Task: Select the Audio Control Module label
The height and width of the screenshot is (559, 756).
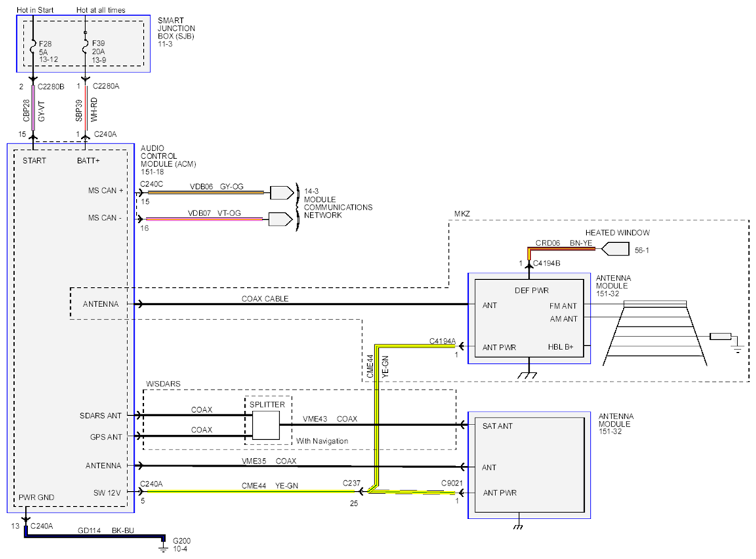Action: point(168,160)
